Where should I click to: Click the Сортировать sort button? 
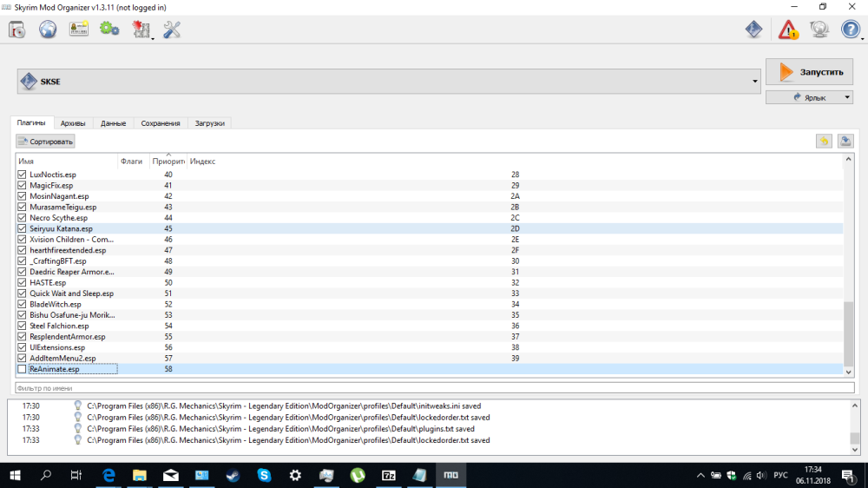(x=45, y=142)
